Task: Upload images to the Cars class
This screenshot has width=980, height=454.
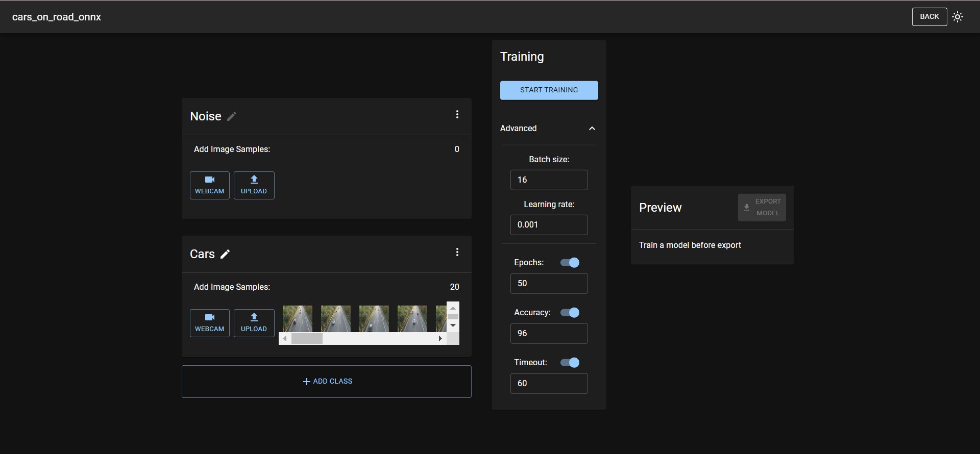Action: point(254,323)
